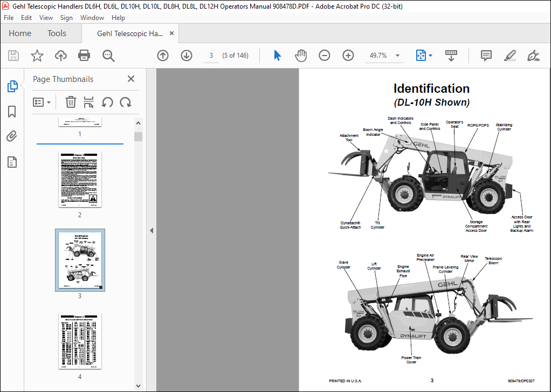Open the zoom level dropdown arrow
The image size is (551, 392).
[x=397, y=56]
